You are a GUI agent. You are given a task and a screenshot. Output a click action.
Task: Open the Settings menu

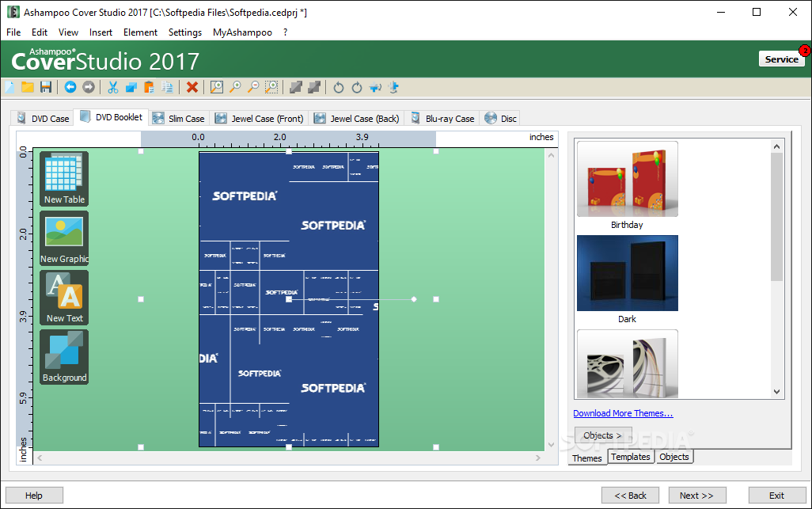pyautogui.click(x=185, y=32)
